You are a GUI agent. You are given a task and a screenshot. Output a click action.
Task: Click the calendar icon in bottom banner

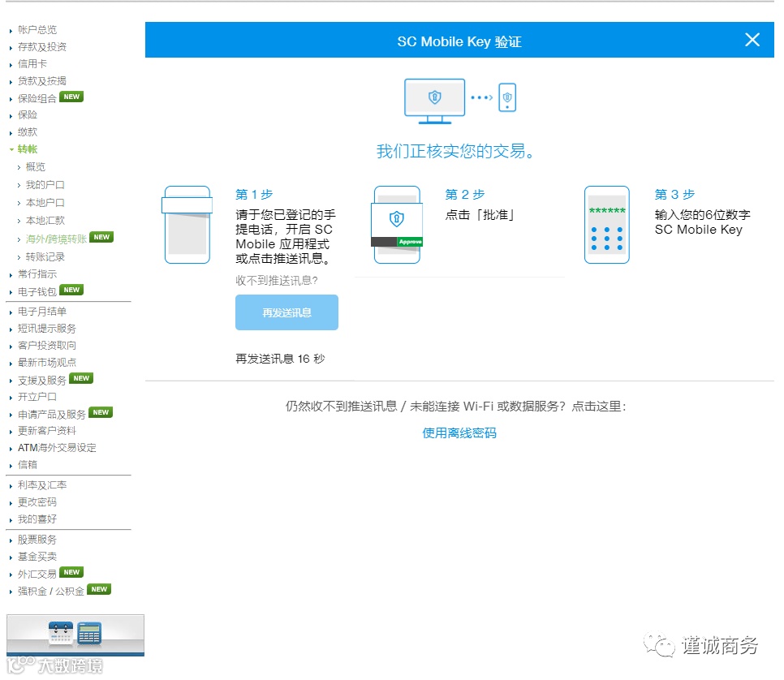61,633
